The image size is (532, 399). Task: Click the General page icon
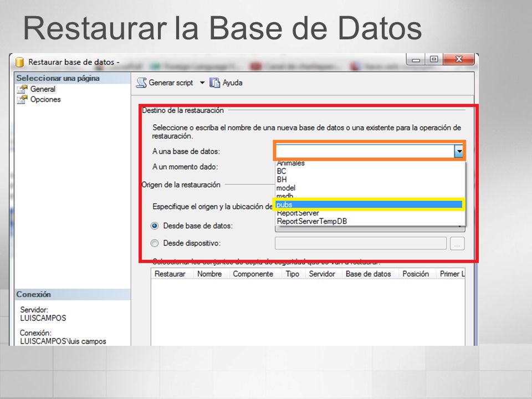[22, 89]
